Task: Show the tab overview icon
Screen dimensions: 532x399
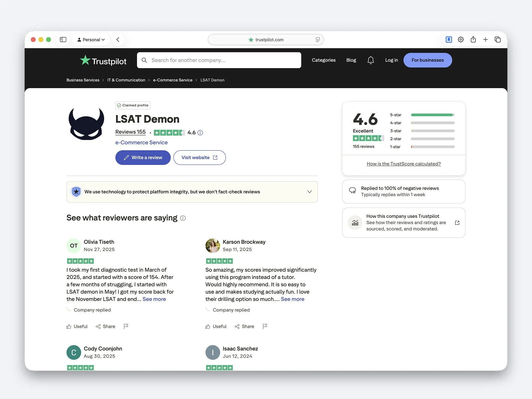Action: (498, 40)
